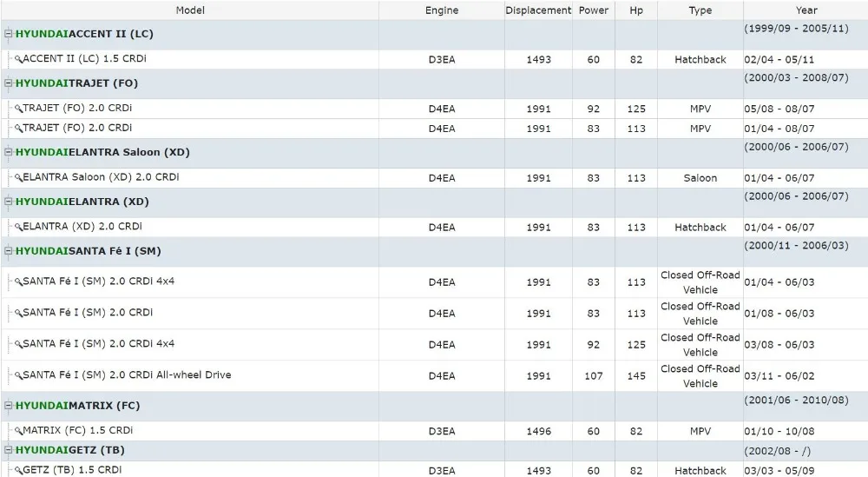Click magnifier icon beside ACCENT II (LC) 1.5 CRDi

point(18,59)
